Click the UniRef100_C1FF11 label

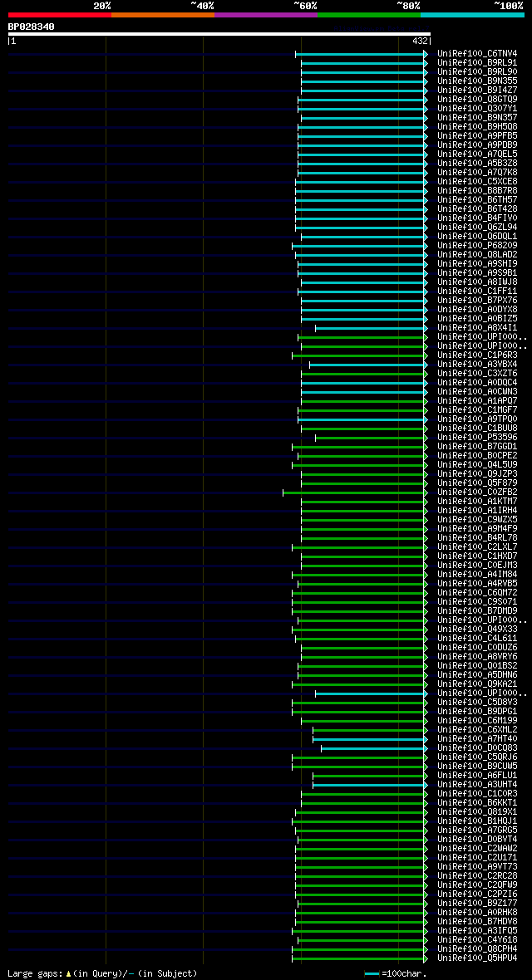coord(477,292)
